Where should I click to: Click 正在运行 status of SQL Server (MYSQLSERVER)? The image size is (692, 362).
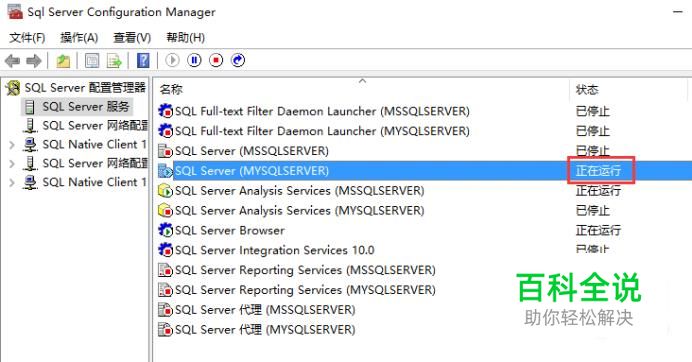598,170
